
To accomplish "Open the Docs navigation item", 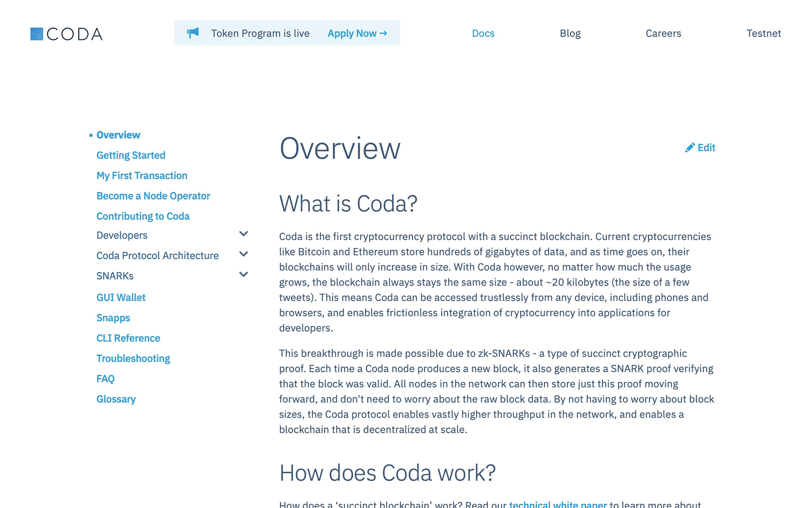I will (483, 33).
